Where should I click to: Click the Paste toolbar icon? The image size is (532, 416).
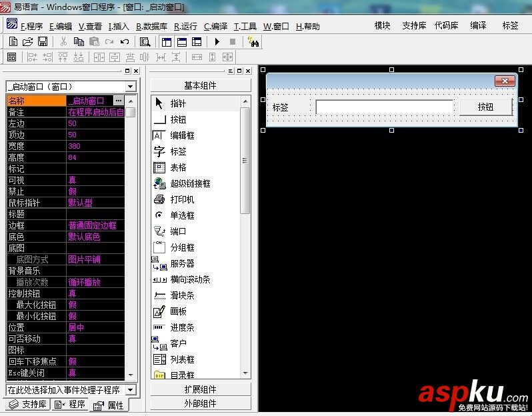point(94,42)
